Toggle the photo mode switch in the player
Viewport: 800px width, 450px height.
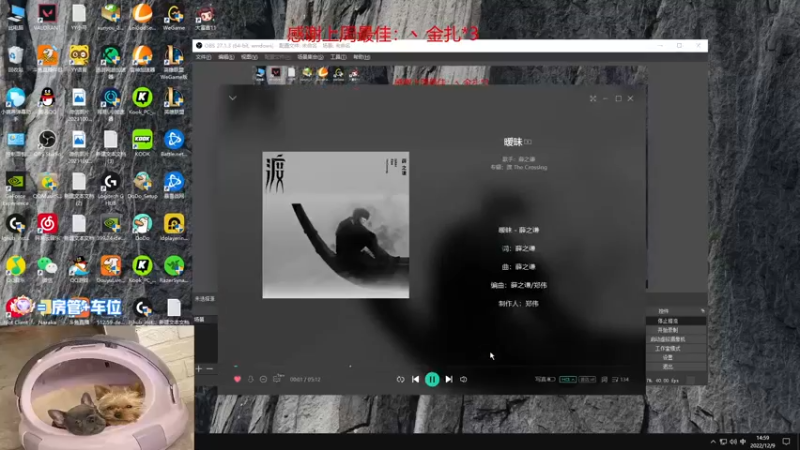(551, 379)
